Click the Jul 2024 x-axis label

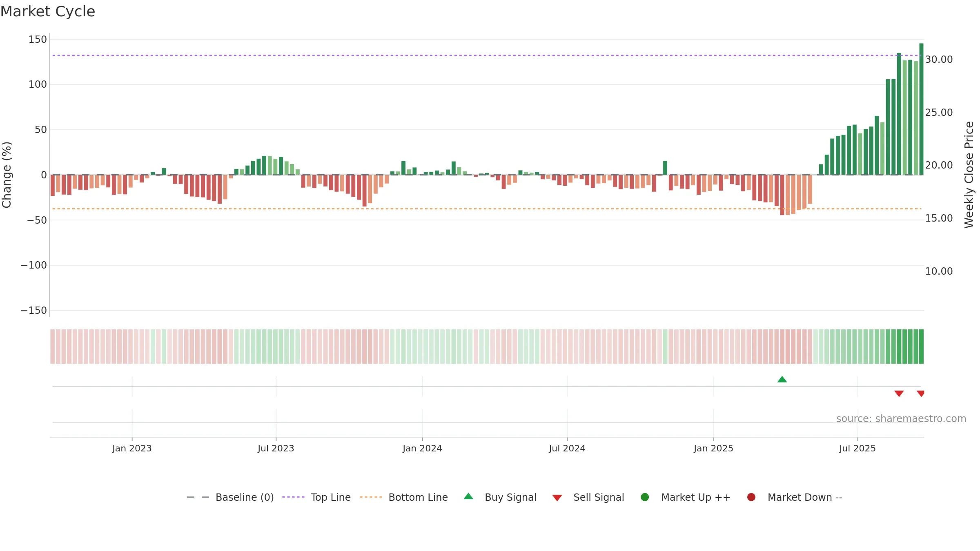[x=567, y=449]
